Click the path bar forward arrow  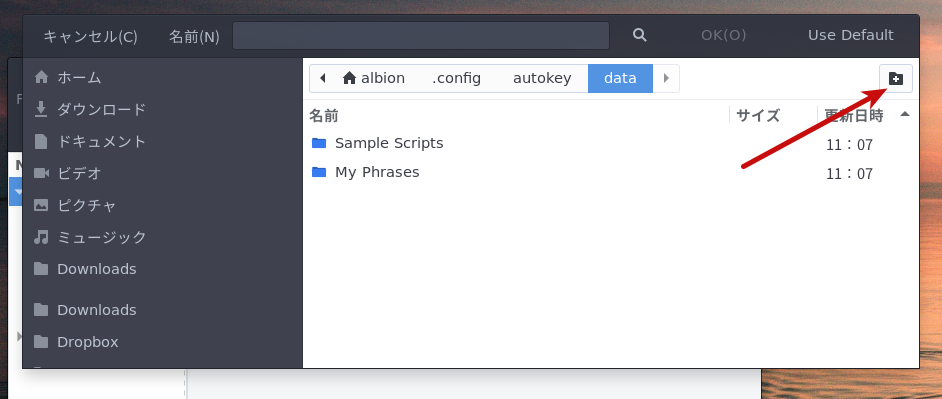click(666, 78)
